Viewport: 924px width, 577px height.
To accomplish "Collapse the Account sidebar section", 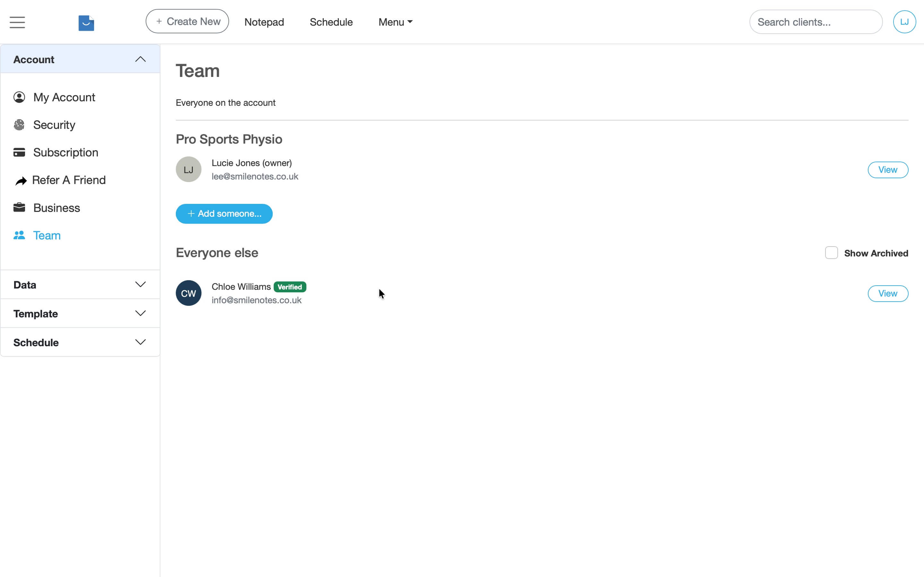I will click(x=140, y=59).
